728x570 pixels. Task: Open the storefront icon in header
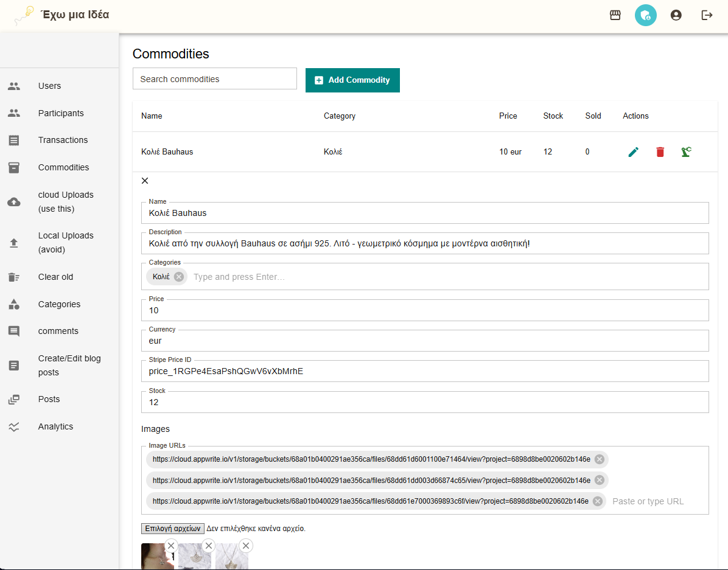[x=615, y=15]
